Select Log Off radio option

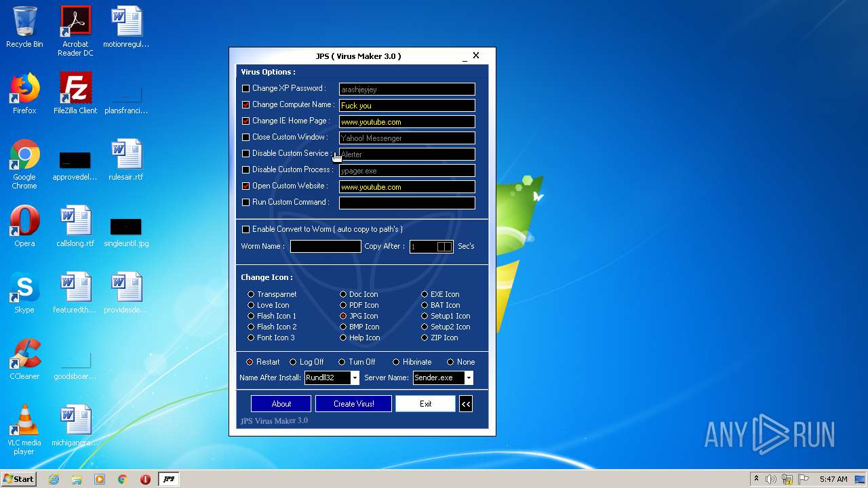pos(293,362)
